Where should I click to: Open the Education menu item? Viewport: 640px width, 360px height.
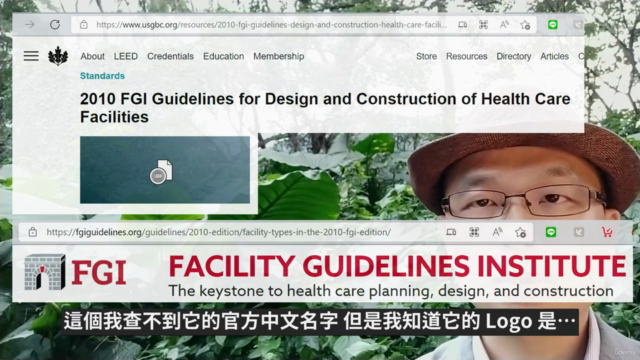coord(223,56)
